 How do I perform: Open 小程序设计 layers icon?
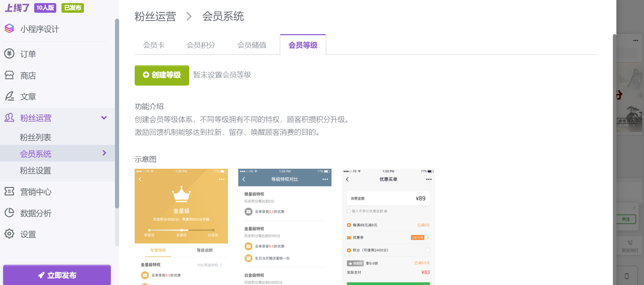pos(9,29)
